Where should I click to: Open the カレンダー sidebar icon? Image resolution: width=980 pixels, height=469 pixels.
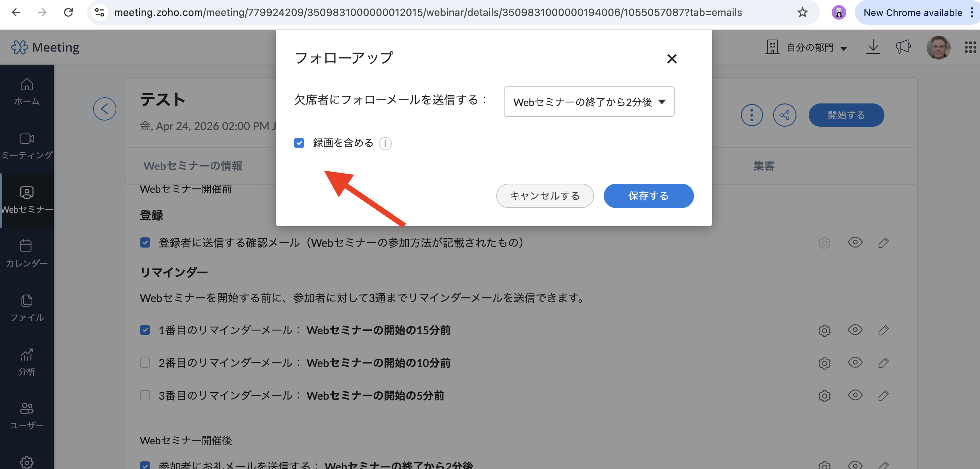[27, 253]
